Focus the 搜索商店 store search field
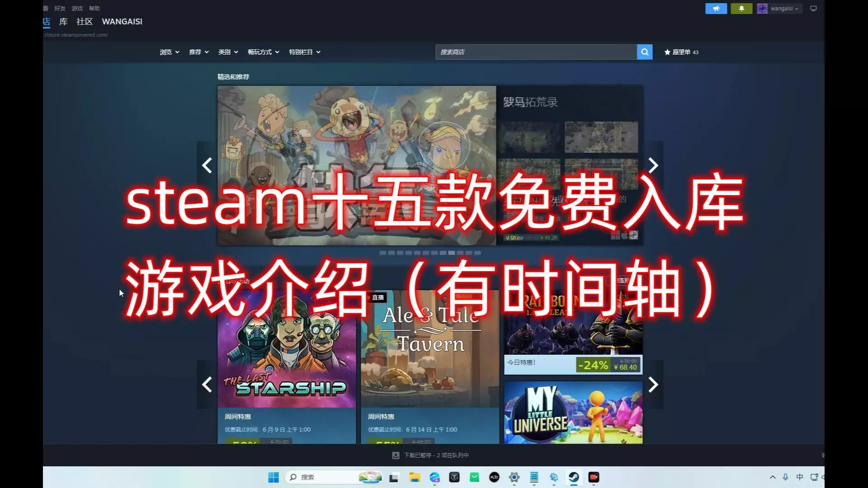The width and height of the screenshot is (868, 488). click(536, 52)
